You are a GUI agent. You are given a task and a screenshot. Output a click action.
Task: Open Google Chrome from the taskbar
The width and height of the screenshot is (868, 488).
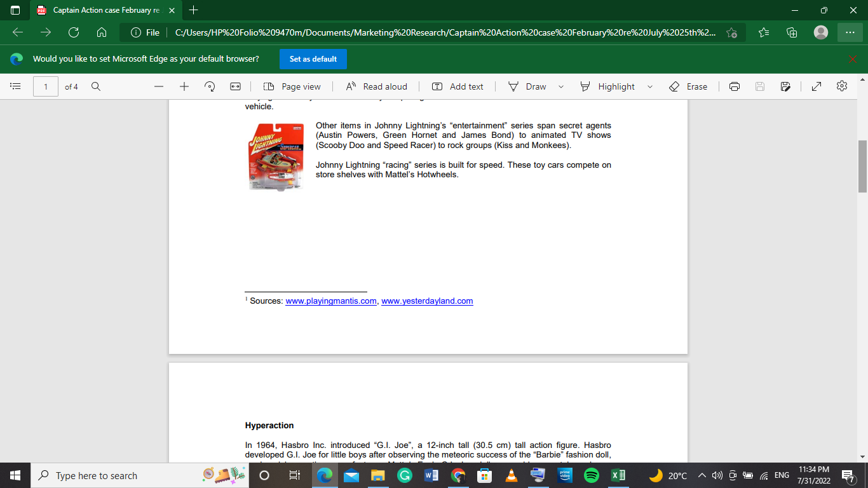click(458, 475)
